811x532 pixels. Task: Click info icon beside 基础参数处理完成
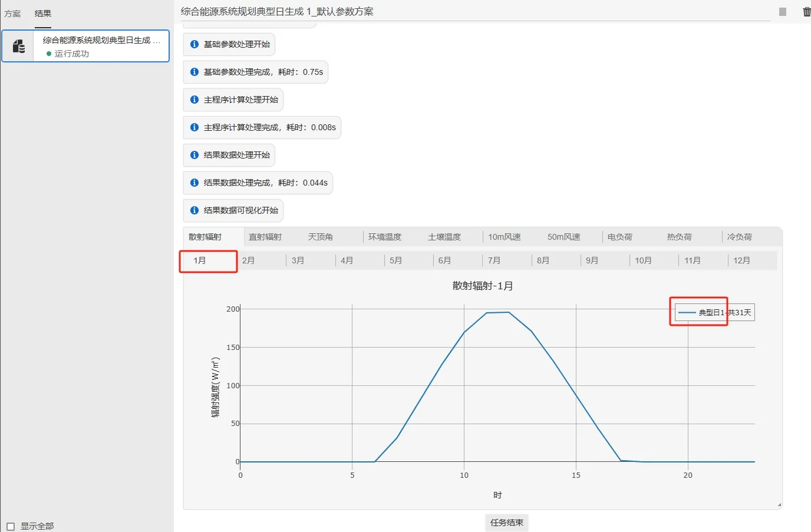click(x=194, y=72)
